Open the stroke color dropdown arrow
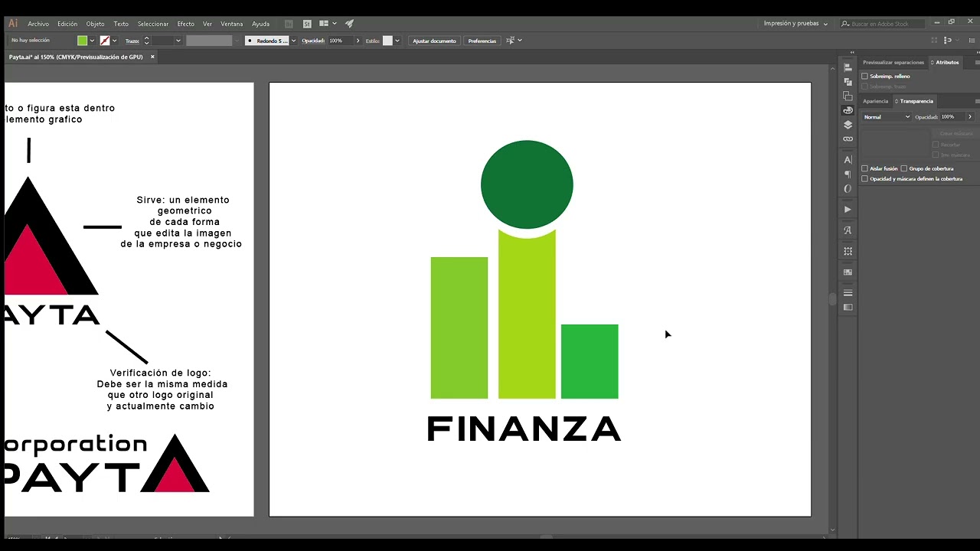Image resolution: width=980 pixels, height=551 pixels. point(115,41)
